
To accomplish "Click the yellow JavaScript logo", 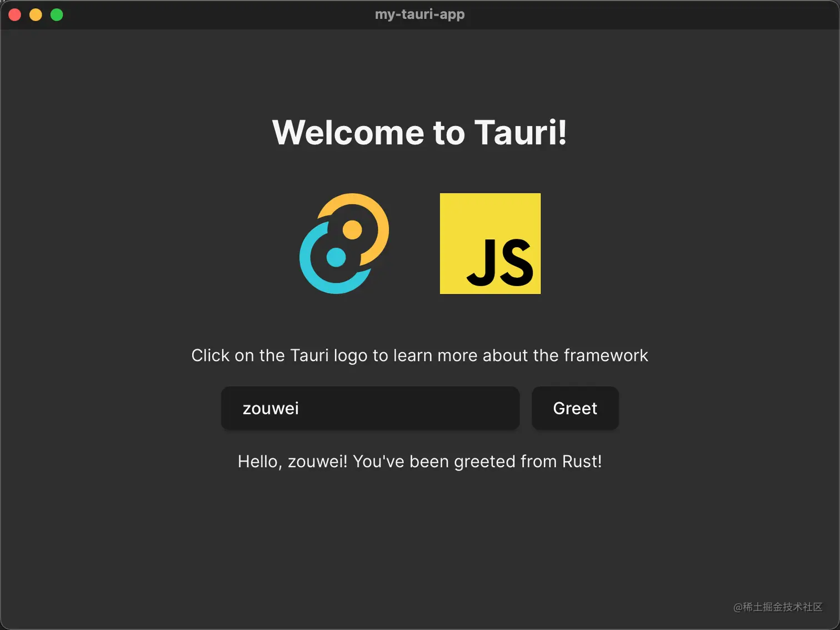I will pyautogui.click(x=490, y=243).
